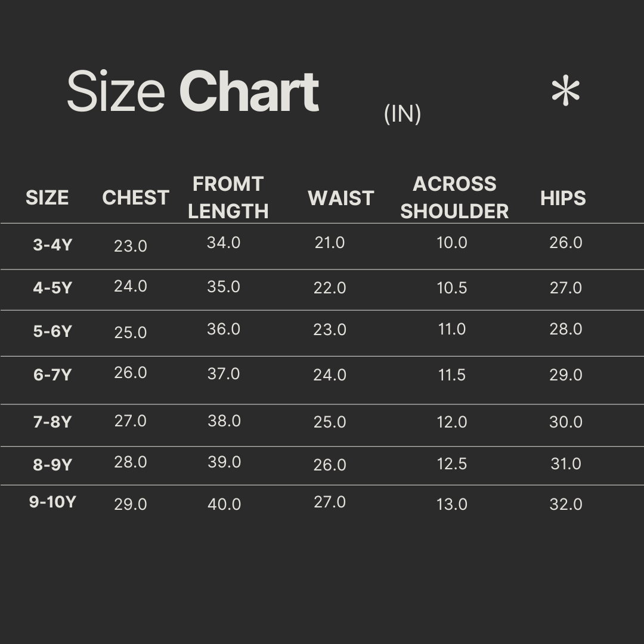Click the ACROSS SHOULDER column header
Screen dimensions: 644x644
point(454,197)
